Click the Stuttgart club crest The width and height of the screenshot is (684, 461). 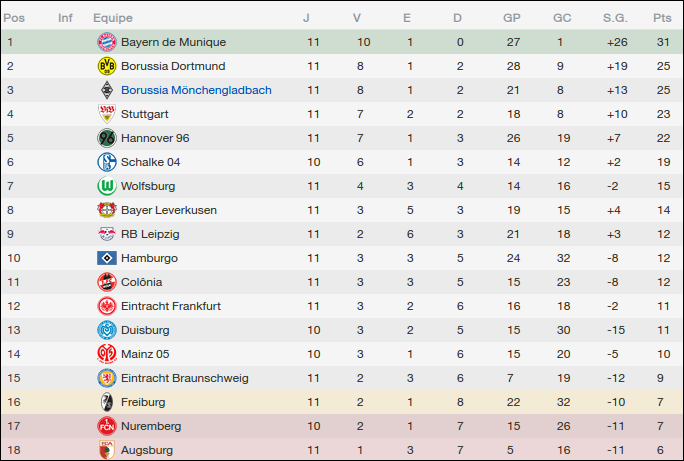pyautogui.click(x=106, y=114)
